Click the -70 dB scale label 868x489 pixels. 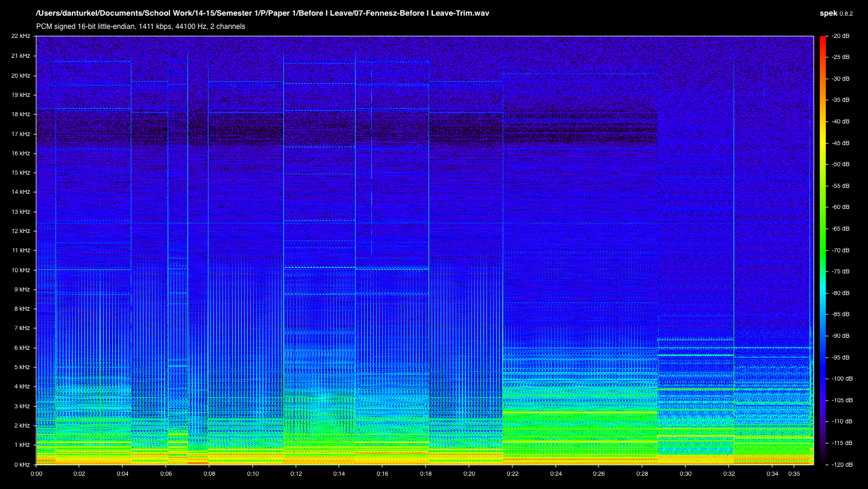(x=840, y=250)
